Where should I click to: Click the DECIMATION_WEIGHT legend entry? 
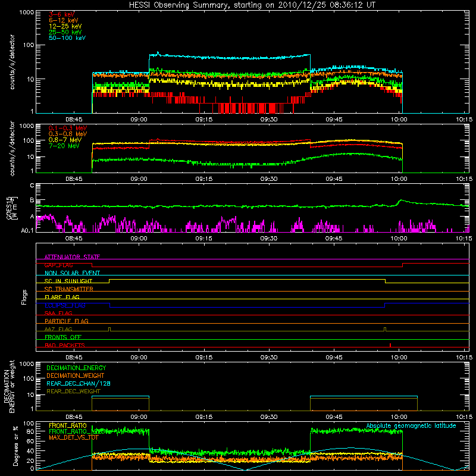click(x=76, y=375)
